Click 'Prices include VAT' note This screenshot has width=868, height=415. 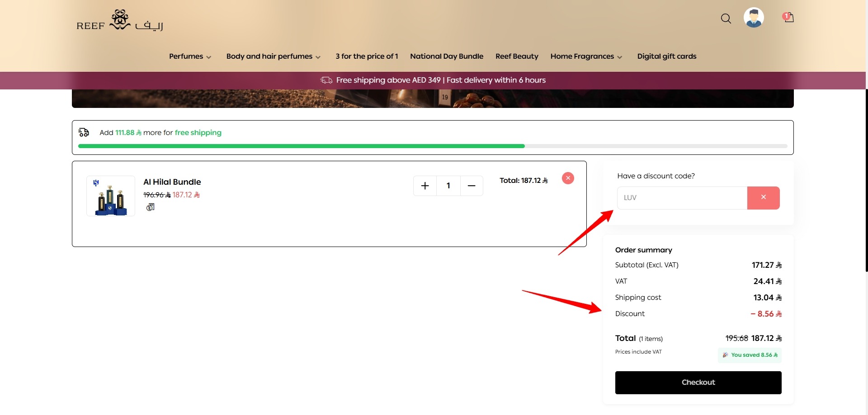click(638, 352)
